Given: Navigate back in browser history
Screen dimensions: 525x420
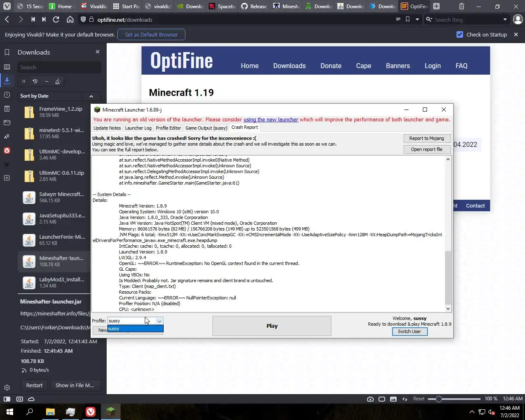Looking at the screenshot, I should tap(7, 19).
